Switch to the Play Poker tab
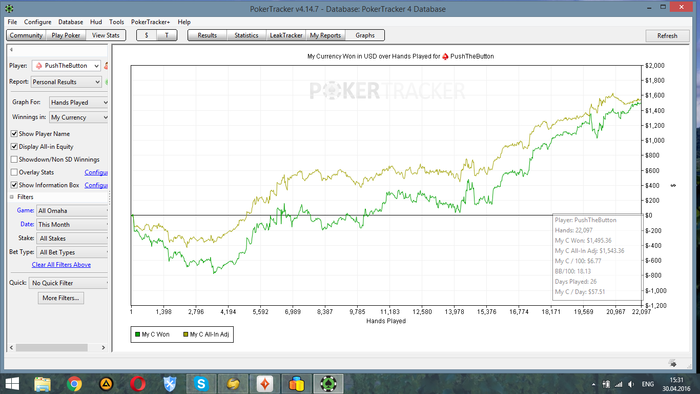The width and height of the screenshot is (700, 394). click(x=66, y=35)
